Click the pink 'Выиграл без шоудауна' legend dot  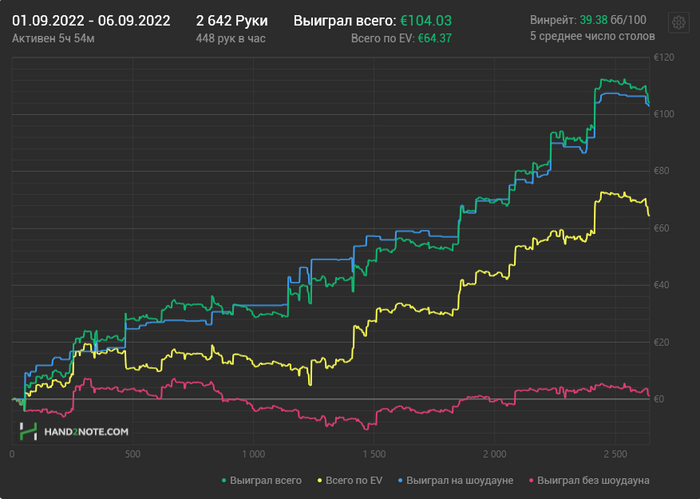531,481
